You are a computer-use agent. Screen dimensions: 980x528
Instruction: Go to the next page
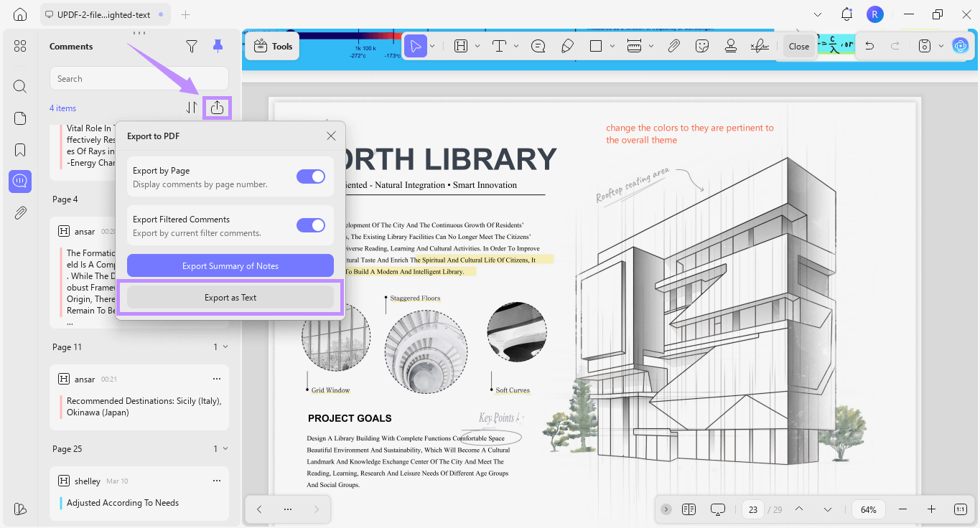pyautogui.click(x=828, y=509)
